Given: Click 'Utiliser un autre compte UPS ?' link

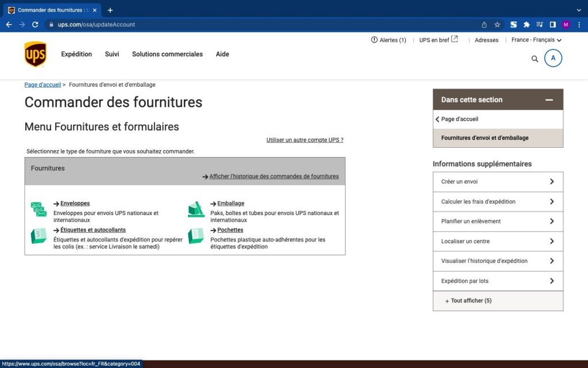Looking at the screenshot, I should (x=304, y=140).
